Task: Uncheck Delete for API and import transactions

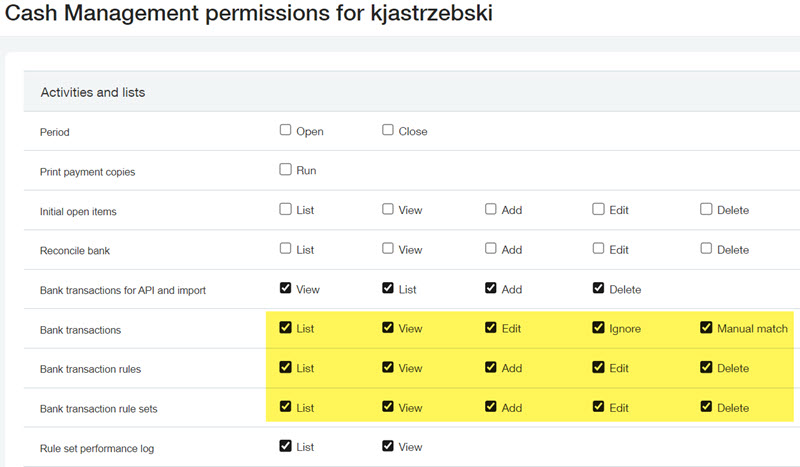Action: pos(598,288)
